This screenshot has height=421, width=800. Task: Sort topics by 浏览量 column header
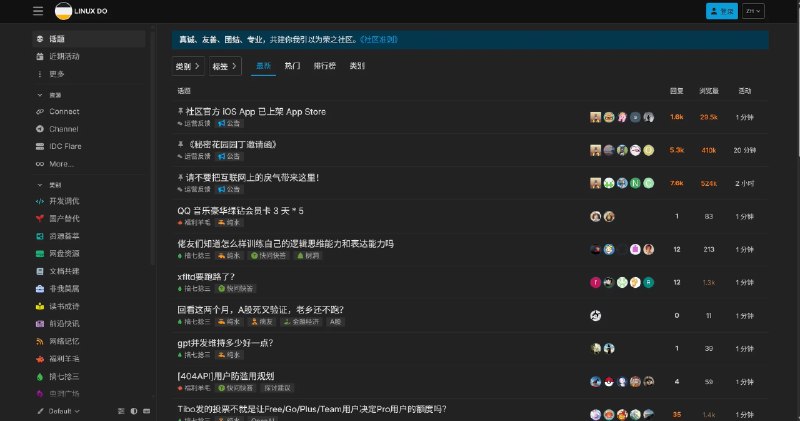(709, 91)
